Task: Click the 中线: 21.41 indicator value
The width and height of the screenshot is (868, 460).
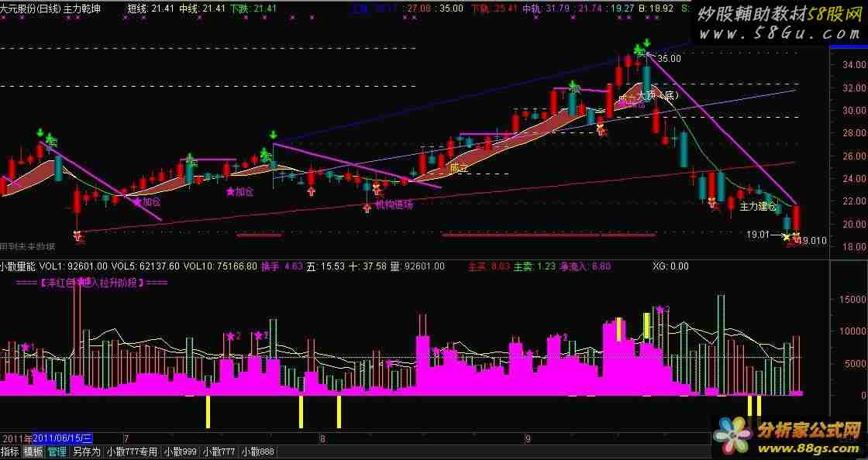Action: tap(202, 9)
